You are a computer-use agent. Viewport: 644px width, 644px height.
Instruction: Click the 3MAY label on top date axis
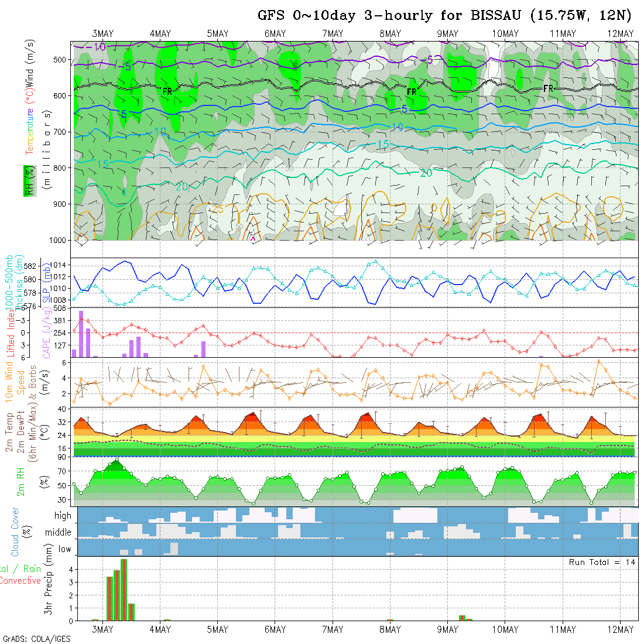pos(102,34)
